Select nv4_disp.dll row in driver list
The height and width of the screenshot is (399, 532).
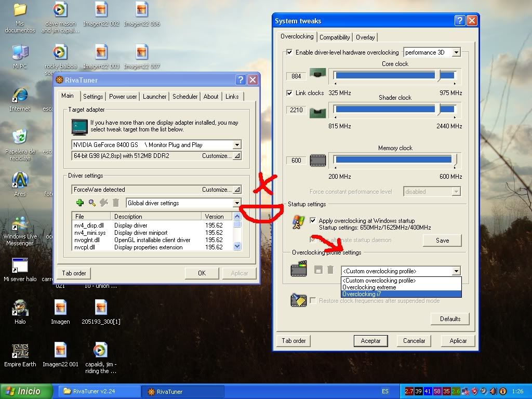point(153,225)
